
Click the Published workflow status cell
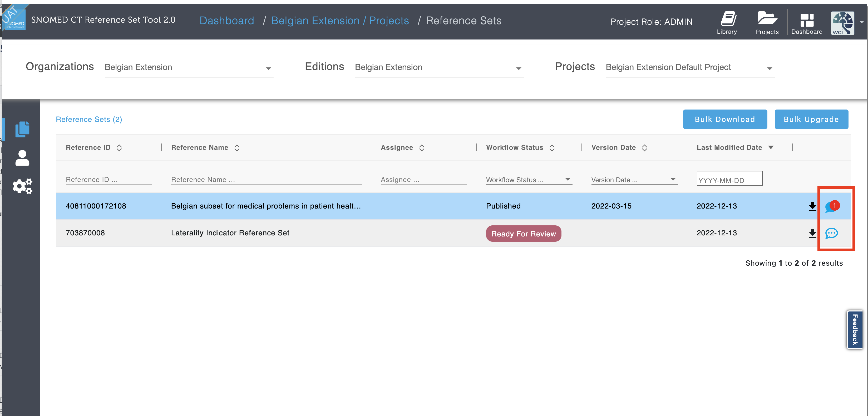pyautogui.click(x=504, y=206)
